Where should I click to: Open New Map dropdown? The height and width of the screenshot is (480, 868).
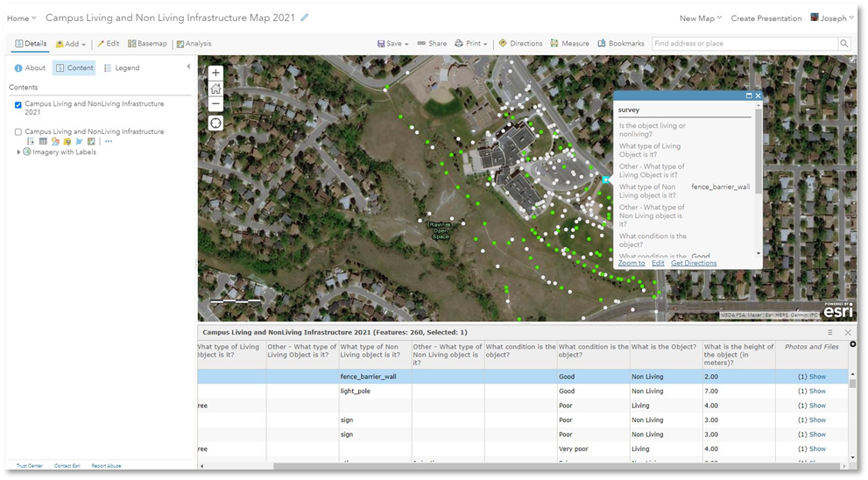(700, 18)
